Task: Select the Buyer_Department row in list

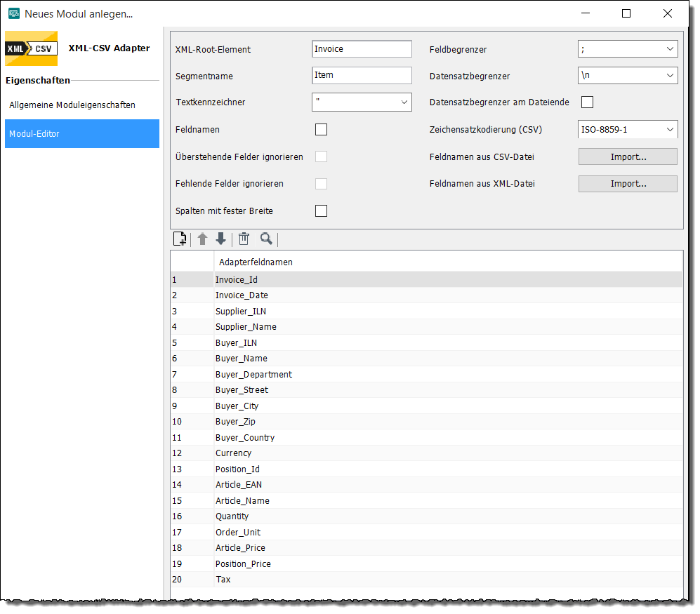Action: [x=253, y=375]
